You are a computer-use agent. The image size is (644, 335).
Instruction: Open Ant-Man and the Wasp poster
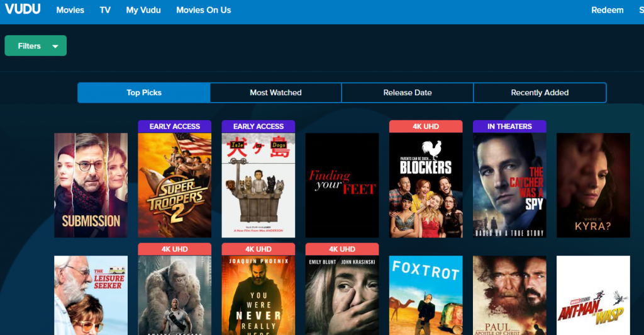point(593,295)
